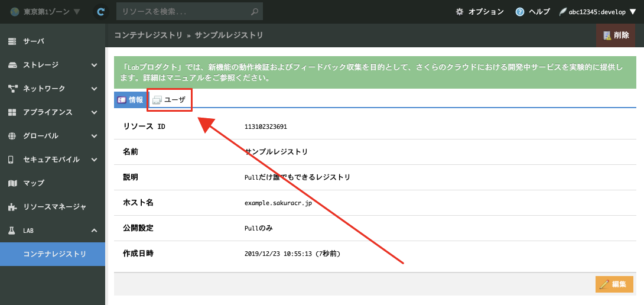The width and height of the screenshot is (644, 305).
Task: Click the マップ map icon
Action: pos(12,183)
